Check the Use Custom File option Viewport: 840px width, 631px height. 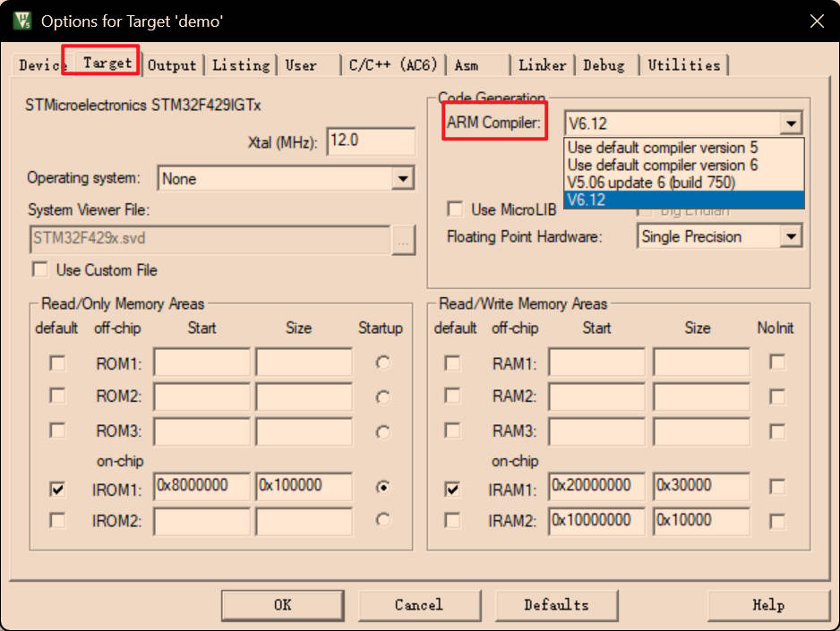40,269
